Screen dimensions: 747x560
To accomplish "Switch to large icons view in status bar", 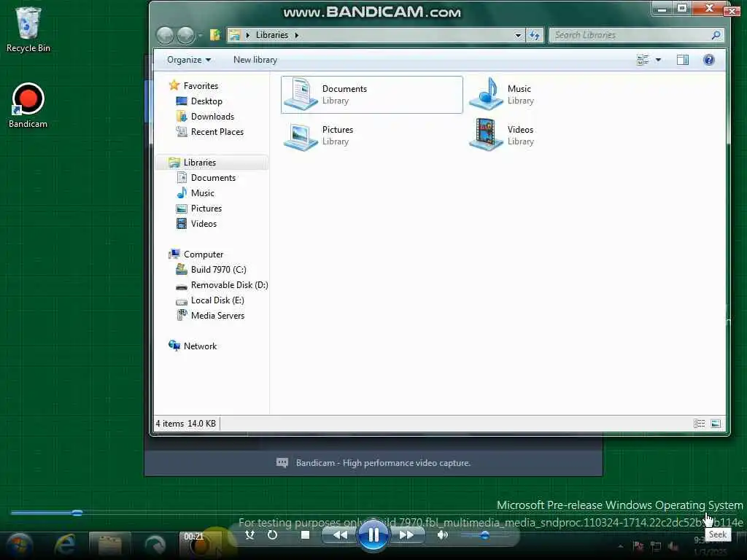I will click(716, 424).
